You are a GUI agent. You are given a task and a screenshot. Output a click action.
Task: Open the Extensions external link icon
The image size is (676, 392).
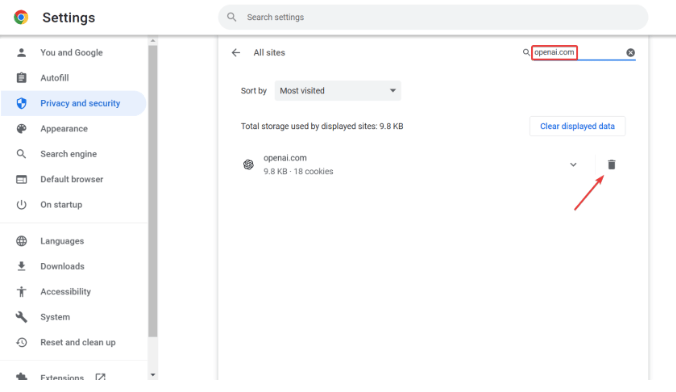click(100, 377)
